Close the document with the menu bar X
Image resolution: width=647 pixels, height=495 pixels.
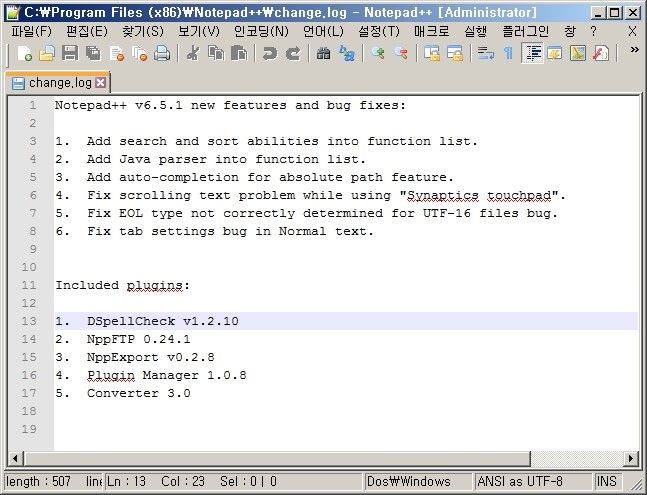tap(632, 31)
